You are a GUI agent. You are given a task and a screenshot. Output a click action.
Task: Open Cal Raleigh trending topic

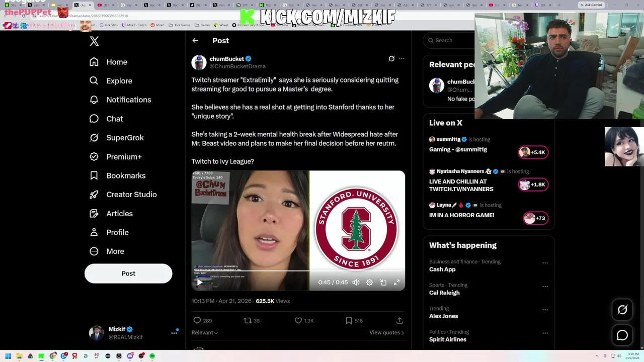tap(444, 293)
